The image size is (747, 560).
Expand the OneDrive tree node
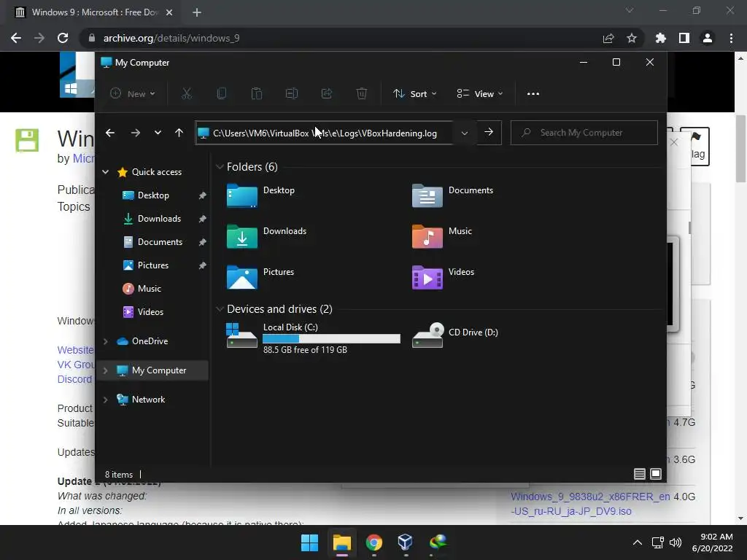[106, 341]
